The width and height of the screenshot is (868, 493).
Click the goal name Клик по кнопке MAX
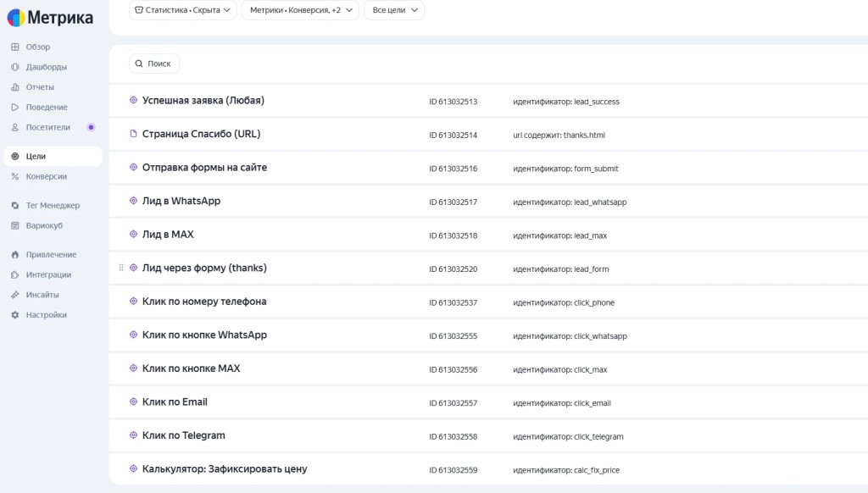coord(191,368)
